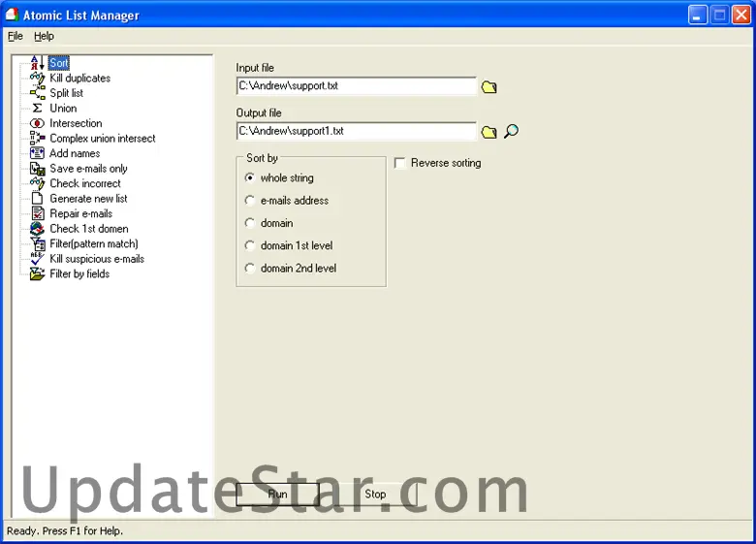Choose sort by domain 2nd level
The image size is (756, 544).
click(250, 269)
